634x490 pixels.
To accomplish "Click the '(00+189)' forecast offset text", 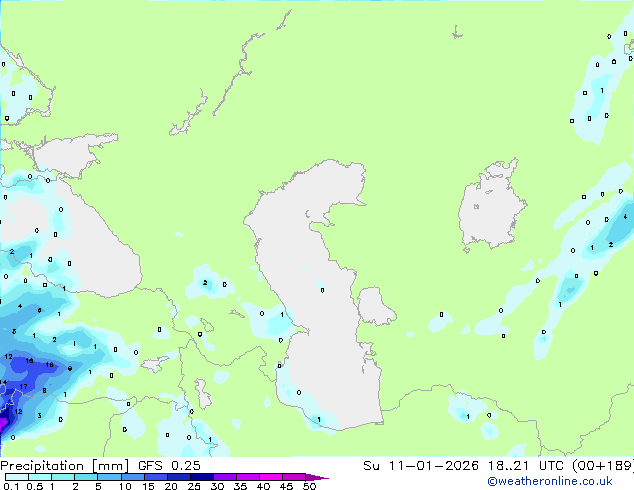I will pos(603,466).
